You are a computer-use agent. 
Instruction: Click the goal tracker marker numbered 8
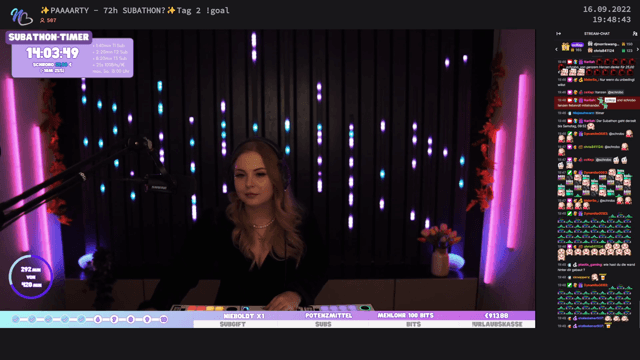pyautogui.click(x=131, y=319)
